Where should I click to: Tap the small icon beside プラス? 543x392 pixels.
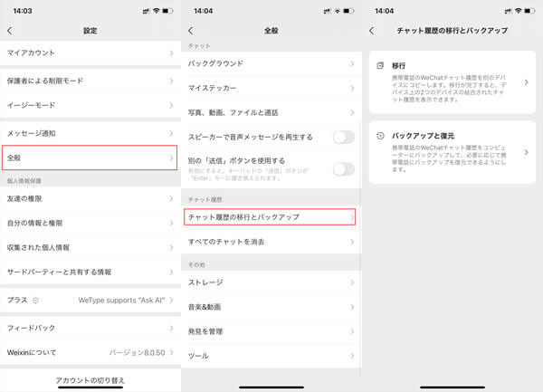point(35,301)
